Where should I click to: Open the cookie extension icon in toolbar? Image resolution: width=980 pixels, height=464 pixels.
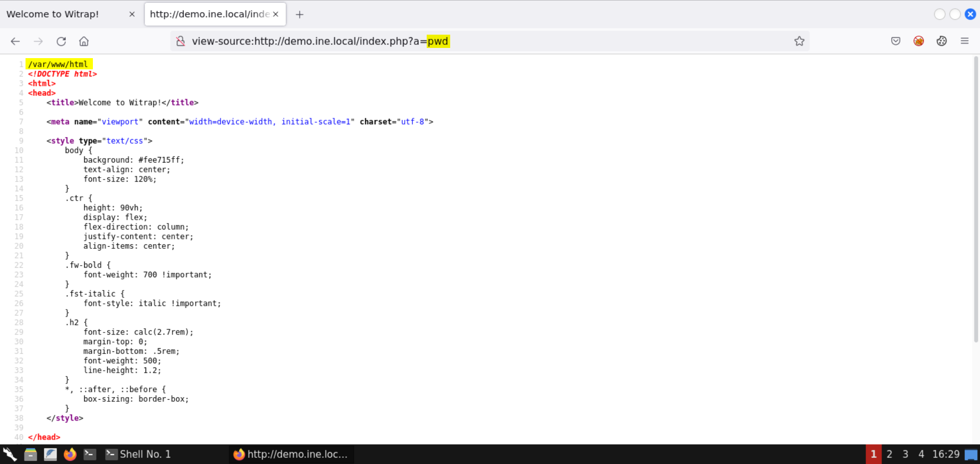click(x=942, y=41)
